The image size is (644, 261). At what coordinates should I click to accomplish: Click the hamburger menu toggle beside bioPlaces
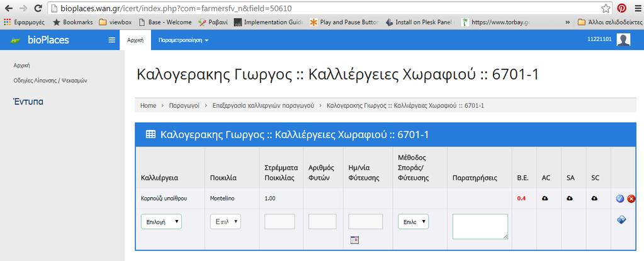click(x=111, y=40)
